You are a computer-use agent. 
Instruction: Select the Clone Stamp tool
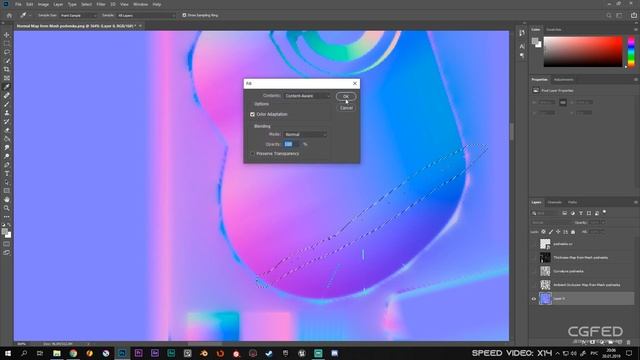(7, 113)
